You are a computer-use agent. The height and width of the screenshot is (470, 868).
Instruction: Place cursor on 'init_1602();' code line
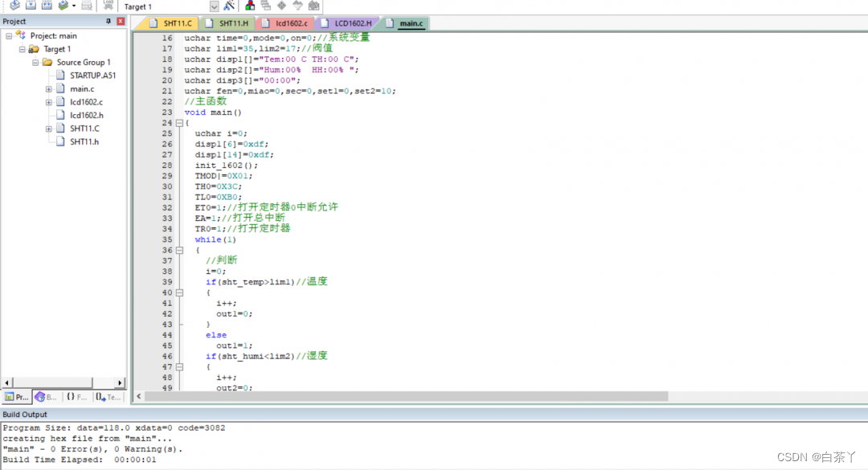click(227, 166)
